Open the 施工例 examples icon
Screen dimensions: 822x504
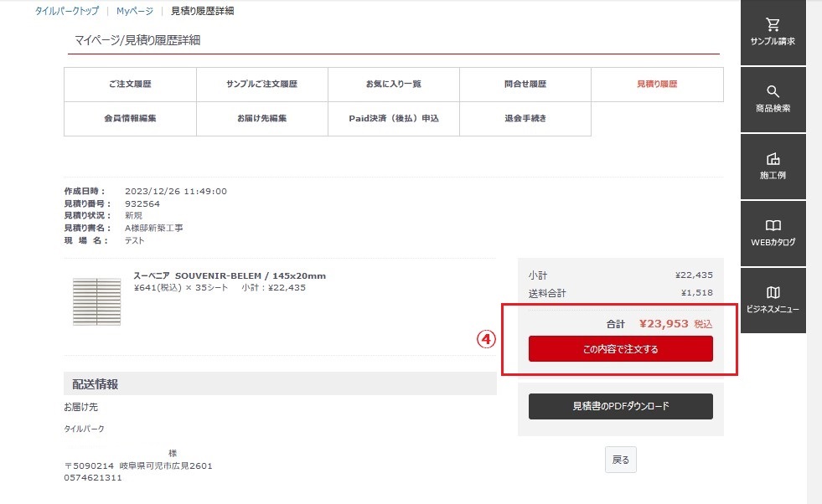click(x=772, y=166)
